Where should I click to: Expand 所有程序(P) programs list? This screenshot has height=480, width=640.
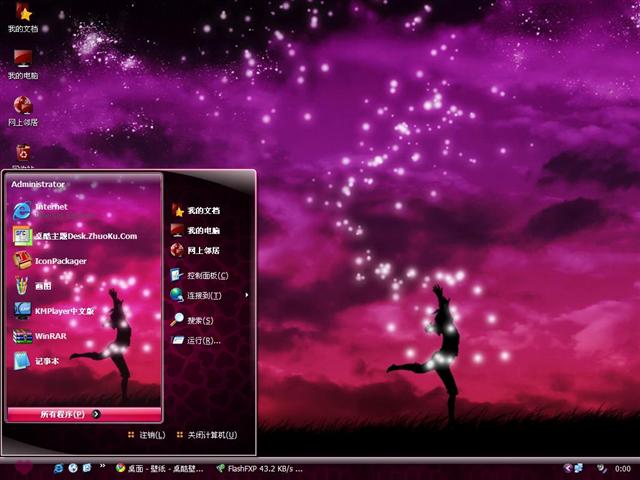[68, 413]
